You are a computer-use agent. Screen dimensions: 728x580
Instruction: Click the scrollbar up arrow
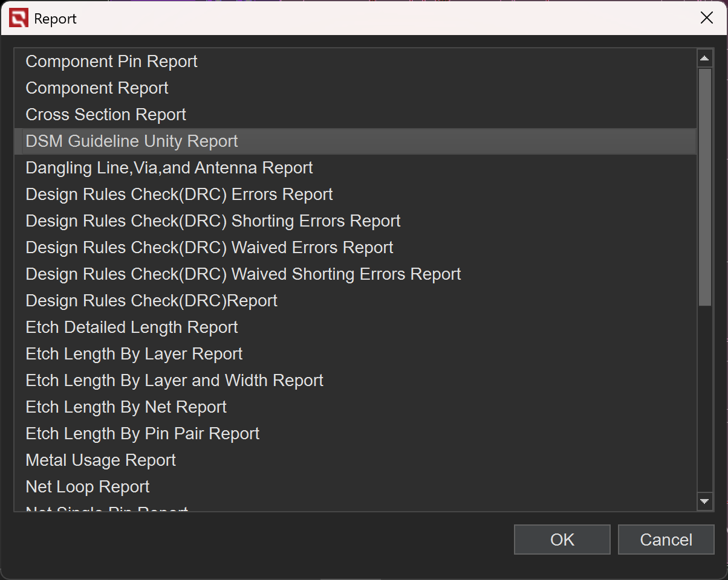pos(704,59)
